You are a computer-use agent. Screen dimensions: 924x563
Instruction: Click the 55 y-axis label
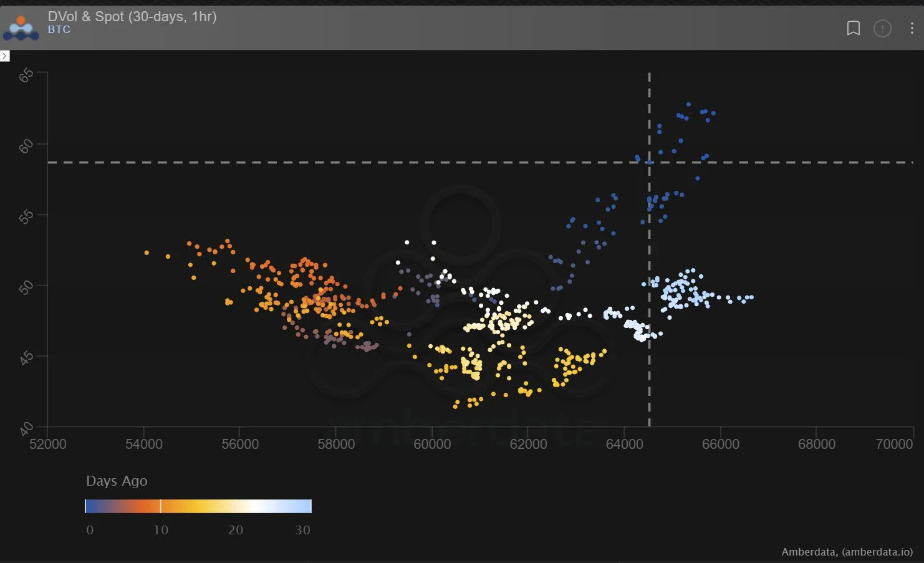coord(26,217)
